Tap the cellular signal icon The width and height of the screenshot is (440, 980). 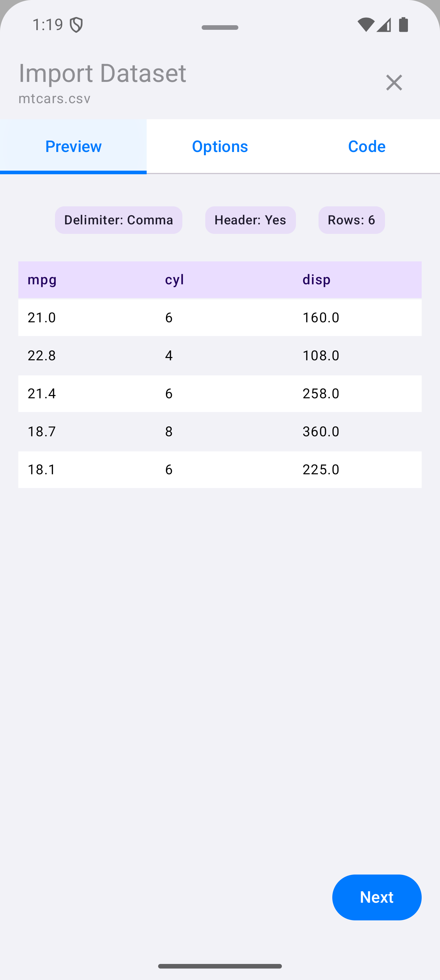(384, 25)
